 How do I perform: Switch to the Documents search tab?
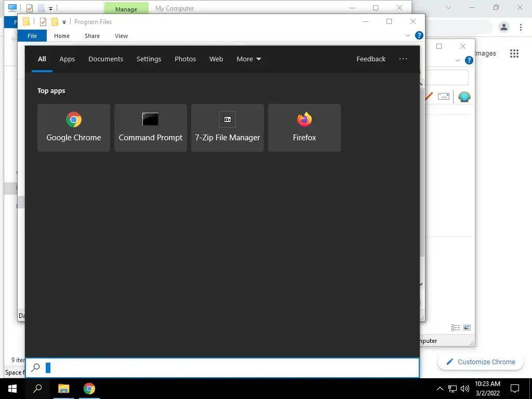click(x=105, y=59)
